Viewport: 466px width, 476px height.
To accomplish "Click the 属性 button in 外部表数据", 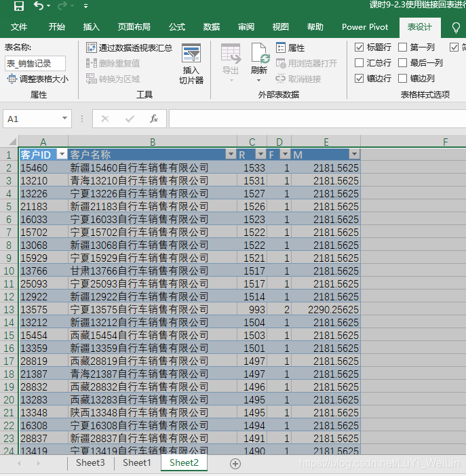I will point(290,47).
